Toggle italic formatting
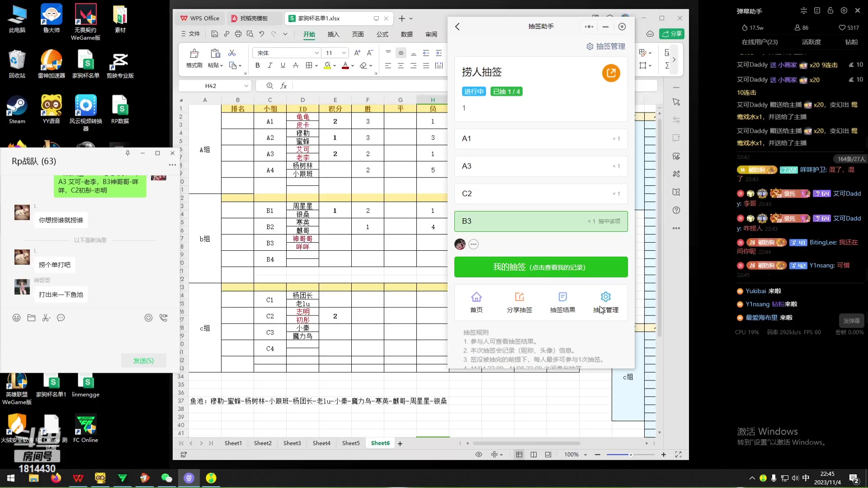Image resolution: width=868 pixels, height=488 pixels. 270,66
